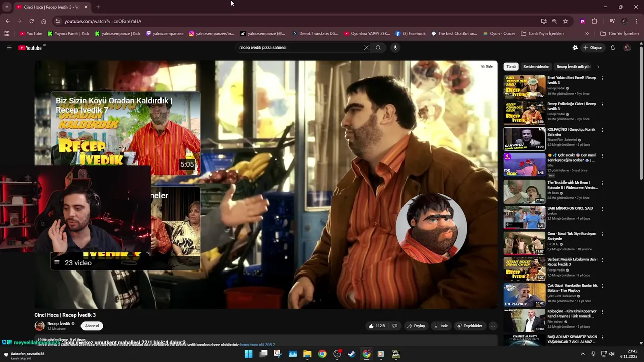Open the YouTube account avatar menu
Viewport: 644px width, 362px height.
pyautogui.click(x=627, y=48)
